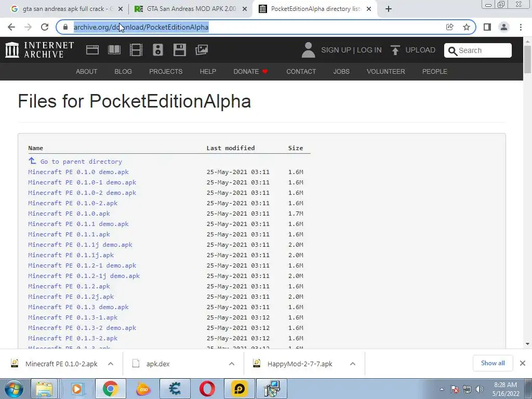Click Show all downloads button
532x399 pixels.
(493, 363)
